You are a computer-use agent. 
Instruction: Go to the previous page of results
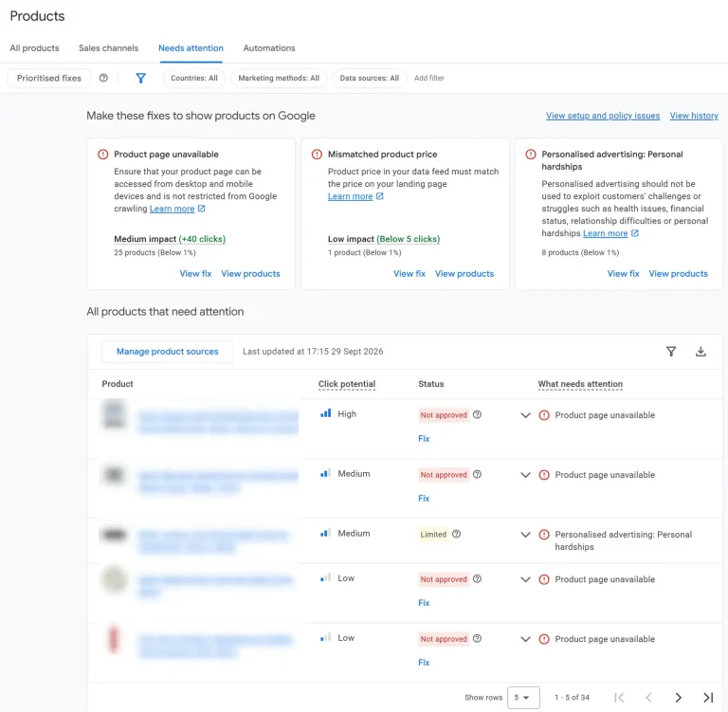[x=648, y=697]
